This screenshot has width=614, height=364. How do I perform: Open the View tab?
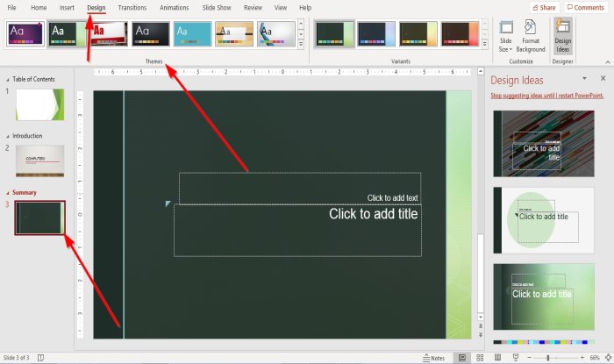281,7
